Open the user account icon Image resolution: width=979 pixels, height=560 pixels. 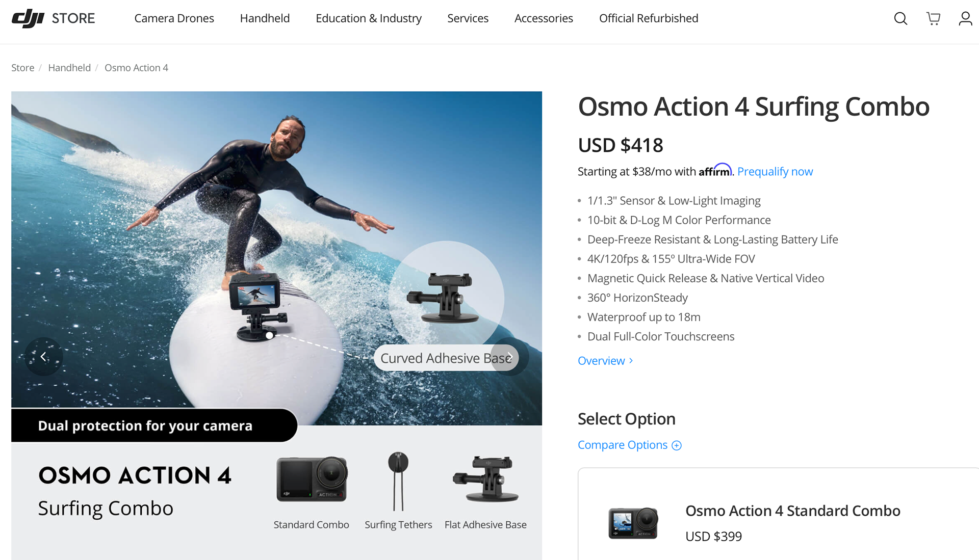click(965, 19)
